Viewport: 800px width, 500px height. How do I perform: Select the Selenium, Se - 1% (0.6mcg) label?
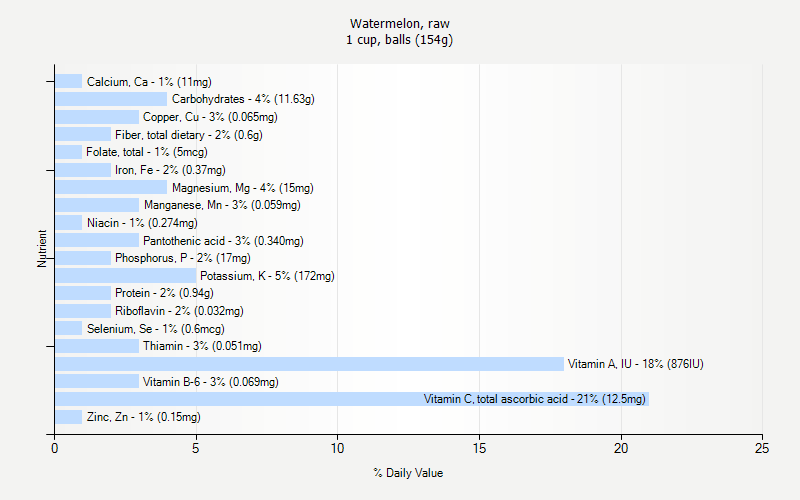click(156, 329)
